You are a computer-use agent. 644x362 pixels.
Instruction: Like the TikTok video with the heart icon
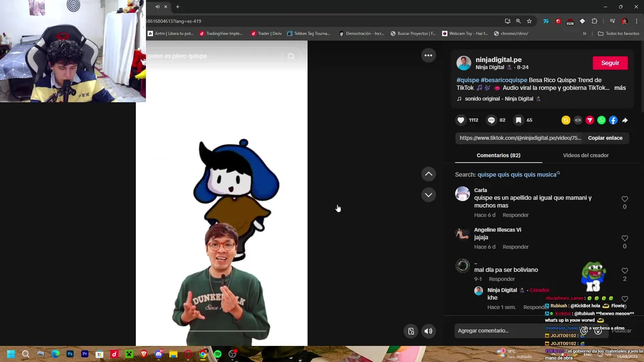click(x=460, y=120)
